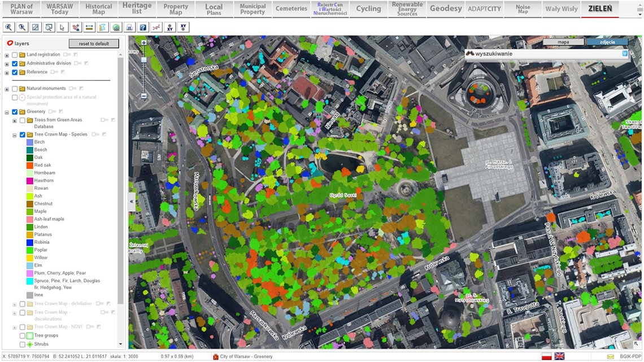Expand Trees from Green Areas Database node
Image resolution: width=644 pixels, height=362 pixels.
[x=14, y=121]
